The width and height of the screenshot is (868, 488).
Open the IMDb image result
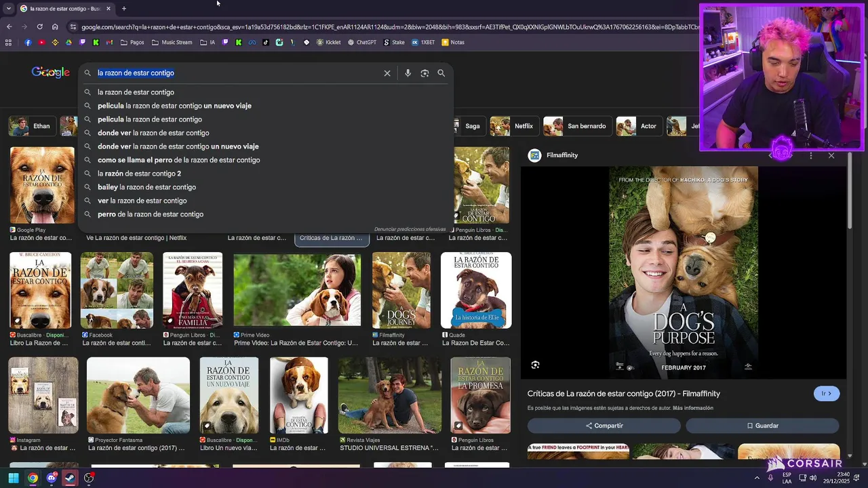pyautogui.click(x=299, y=395)
